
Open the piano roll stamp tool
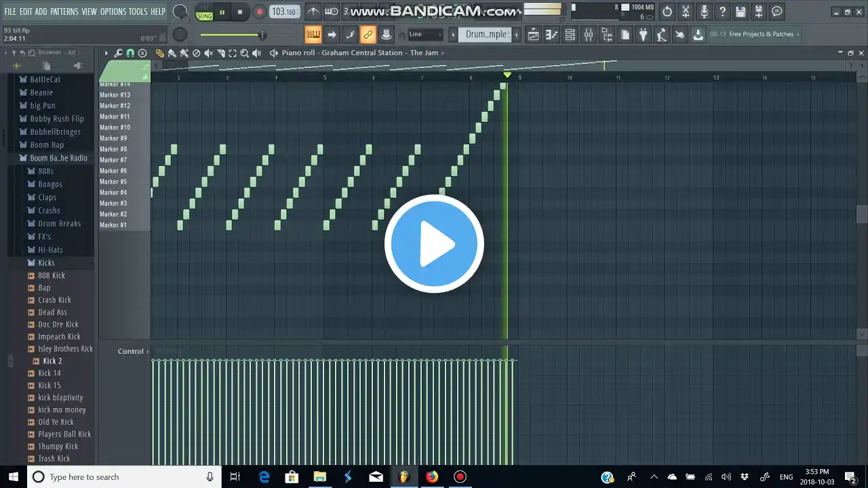point(142,53)
